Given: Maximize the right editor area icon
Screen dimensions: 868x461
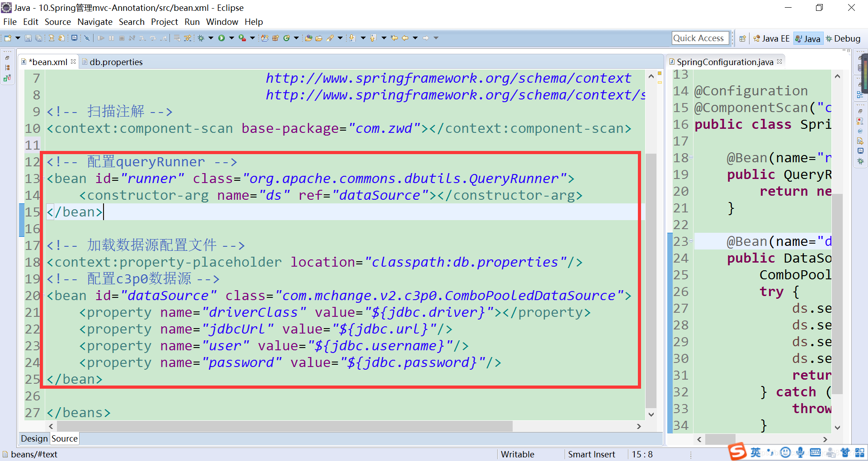Looking at the screenshot, I should tap(849, 50).
